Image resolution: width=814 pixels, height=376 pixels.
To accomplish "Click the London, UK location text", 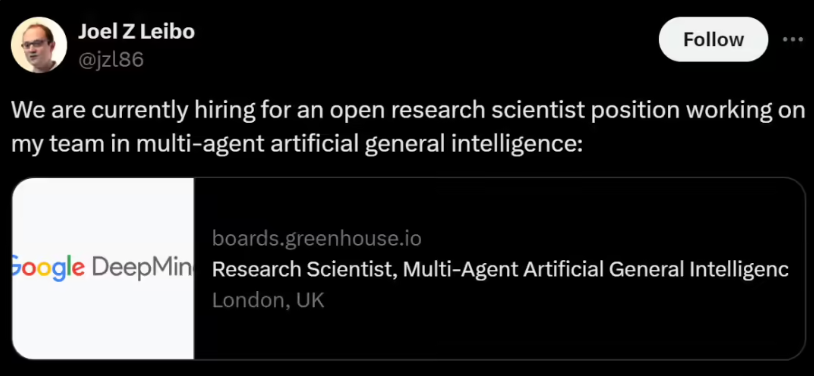I will click(268, 300).
